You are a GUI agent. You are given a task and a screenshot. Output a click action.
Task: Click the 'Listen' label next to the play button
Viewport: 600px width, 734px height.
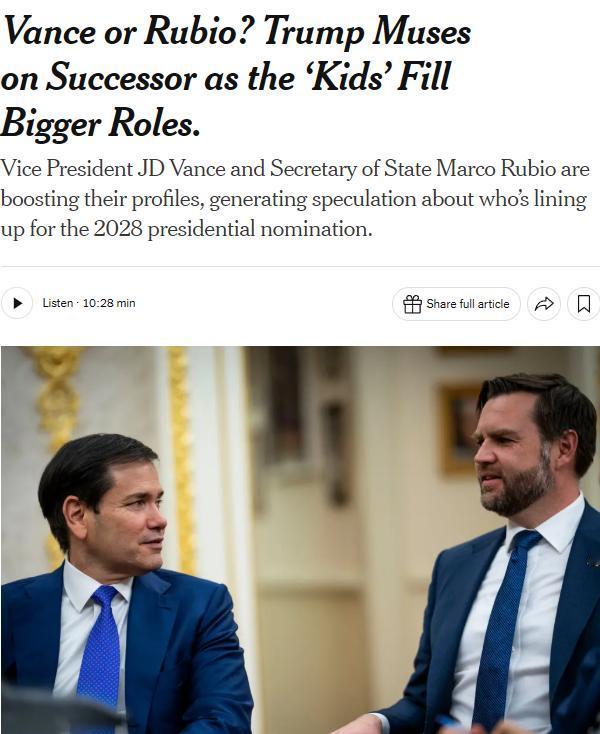58,303
